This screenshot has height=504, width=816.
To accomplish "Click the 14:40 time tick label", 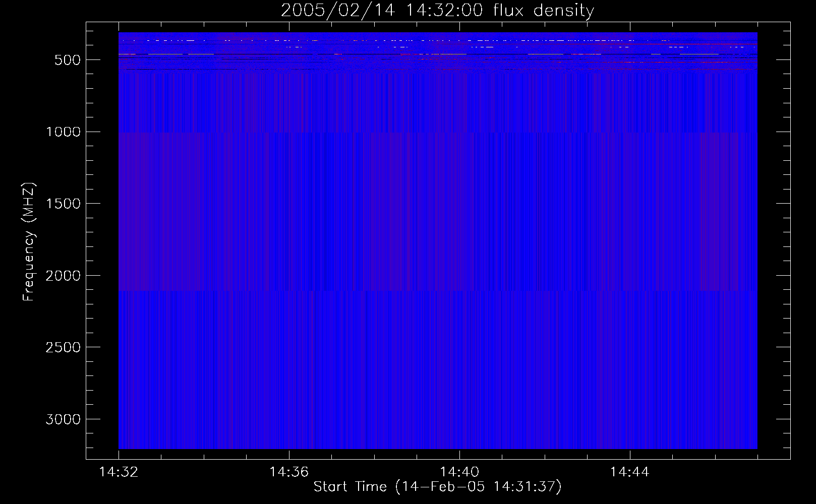I will (x=459, y=472).
